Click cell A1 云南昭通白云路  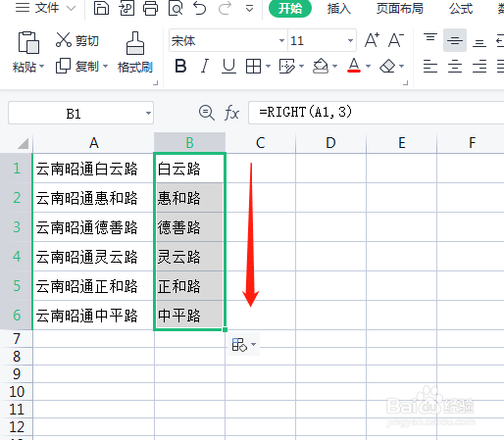click(93, 169)
